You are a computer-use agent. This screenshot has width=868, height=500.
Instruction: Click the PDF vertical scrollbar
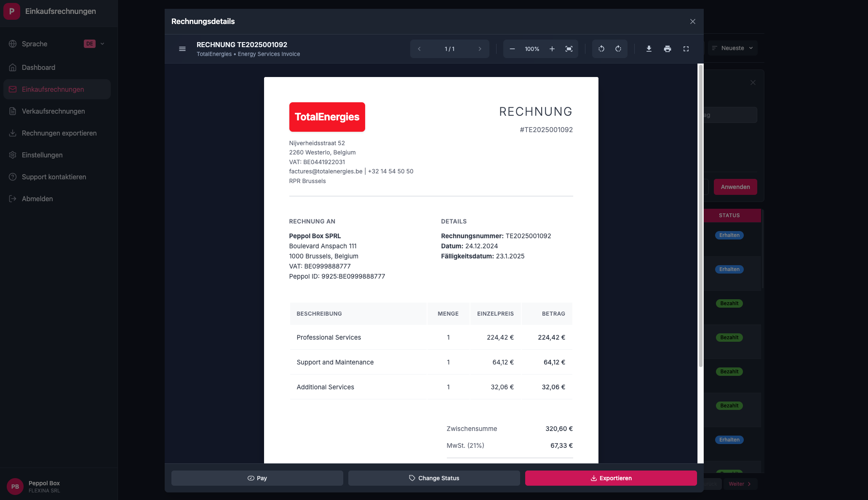click(701, 215)
